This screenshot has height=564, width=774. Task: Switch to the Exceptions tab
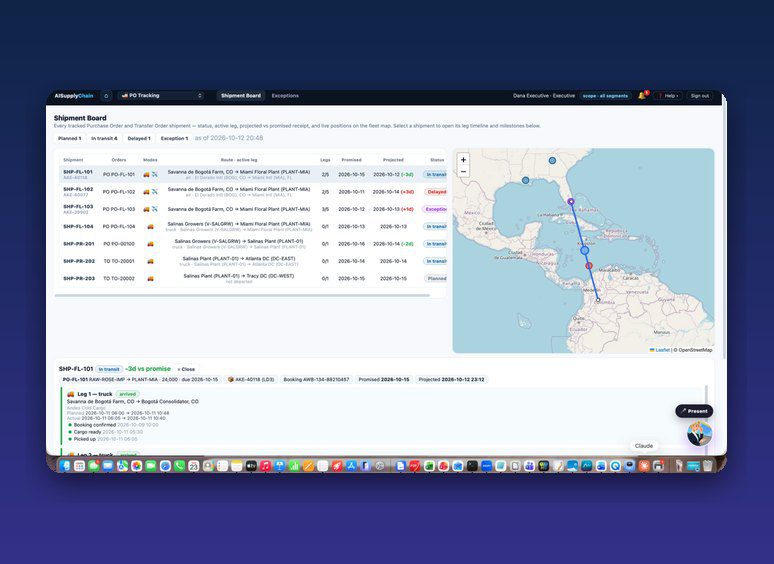pos(285,96)
